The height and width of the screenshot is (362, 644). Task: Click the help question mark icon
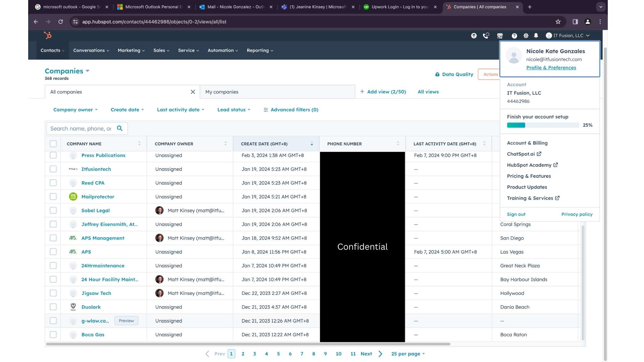point(514,36)
